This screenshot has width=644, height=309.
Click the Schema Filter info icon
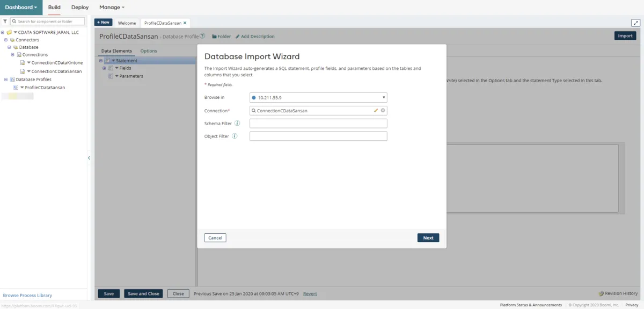click(237, 124)
